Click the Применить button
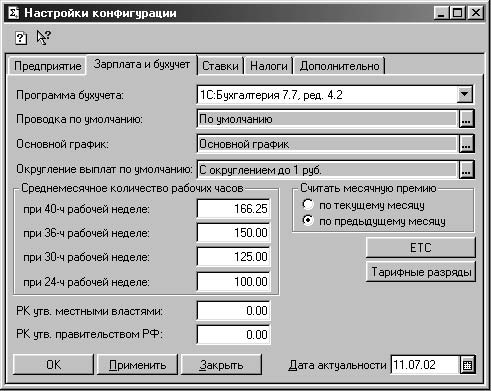 click(x=137, y=365)
